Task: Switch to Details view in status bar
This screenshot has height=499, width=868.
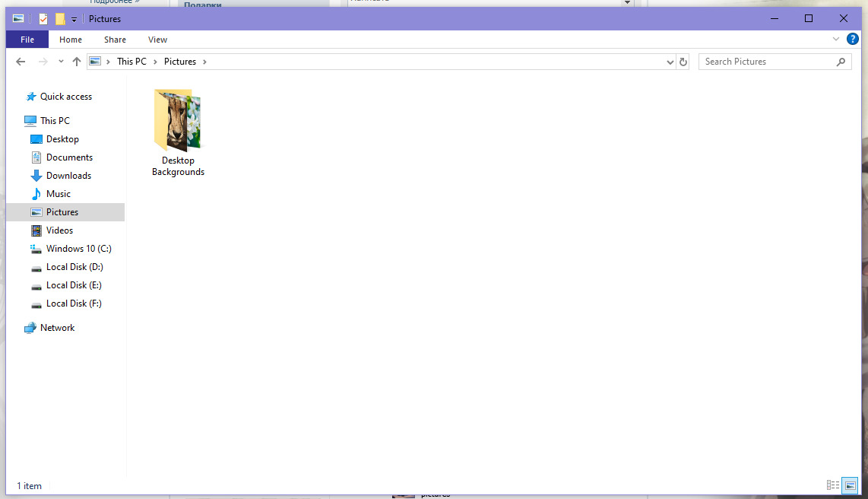Action: pos(832,485)
